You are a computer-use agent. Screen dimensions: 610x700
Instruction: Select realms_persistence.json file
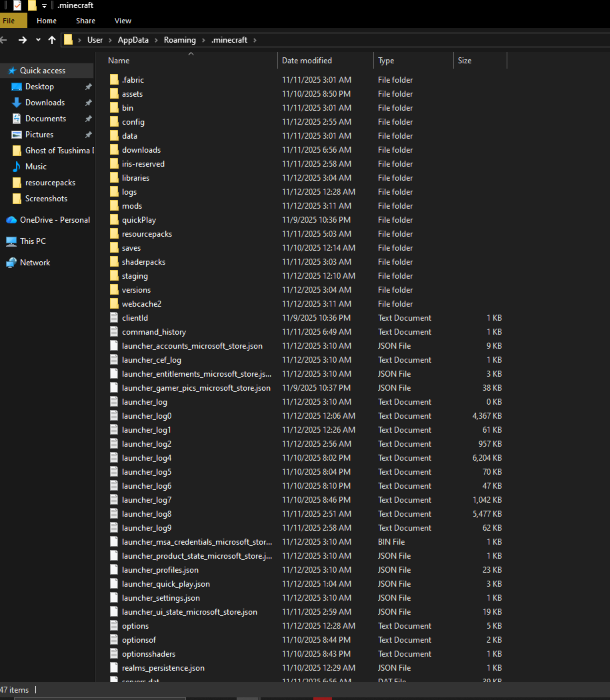click(307, 668)
